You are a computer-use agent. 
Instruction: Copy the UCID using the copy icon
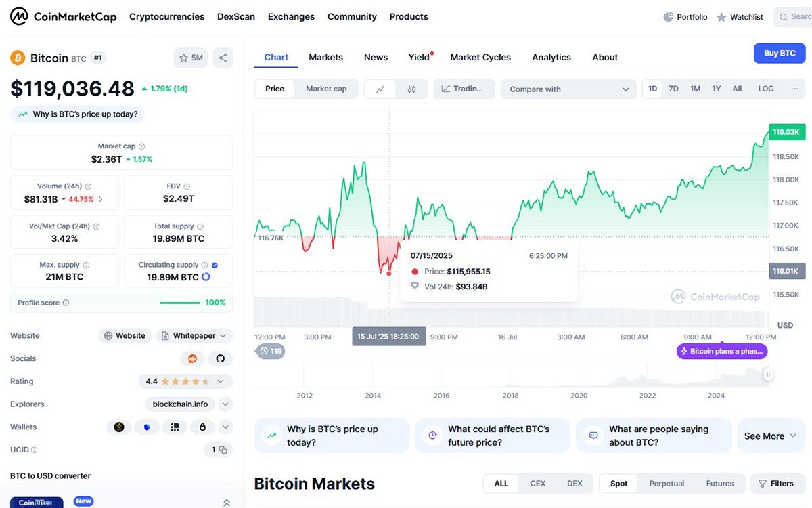(x=222, y=450)
